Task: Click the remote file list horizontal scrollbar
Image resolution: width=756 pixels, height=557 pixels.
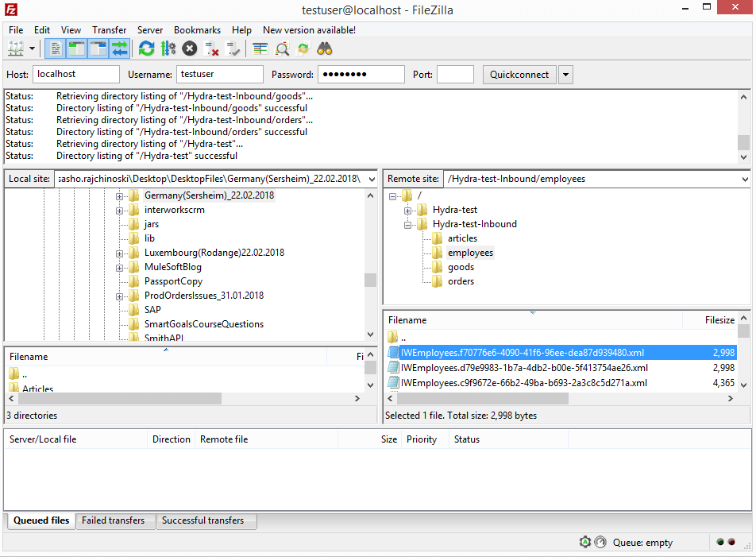Action: click(483, 399)
